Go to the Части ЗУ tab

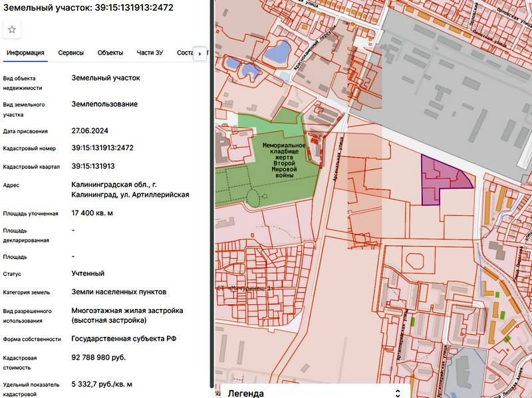[150, 52]
